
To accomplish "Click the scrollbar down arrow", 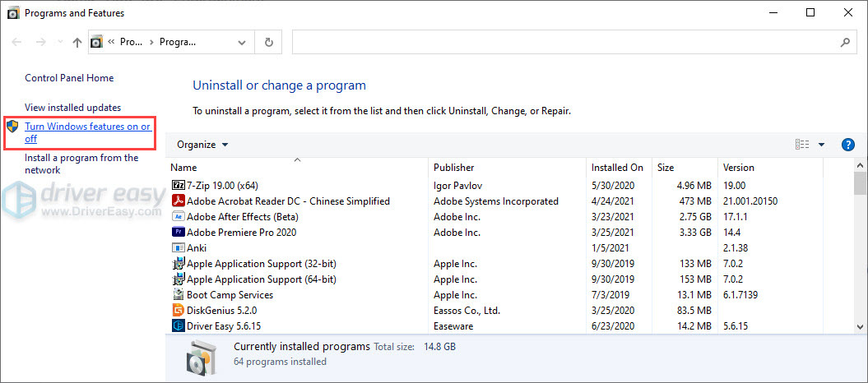I will tap(860, 326).
